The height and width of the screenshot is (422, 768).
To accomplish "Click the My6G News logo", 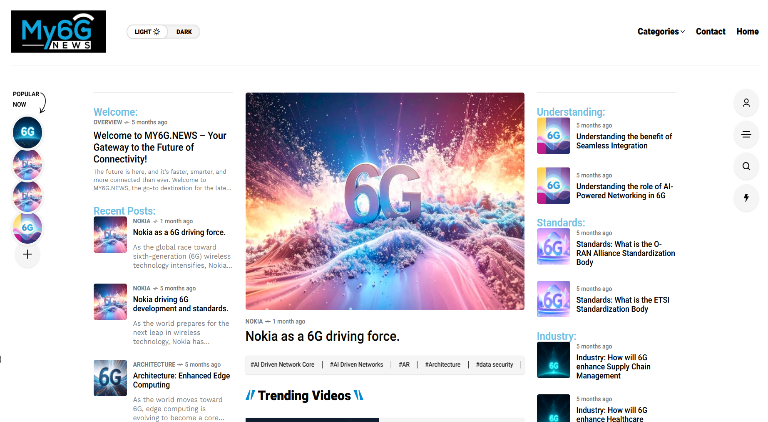I will (58, 31).
